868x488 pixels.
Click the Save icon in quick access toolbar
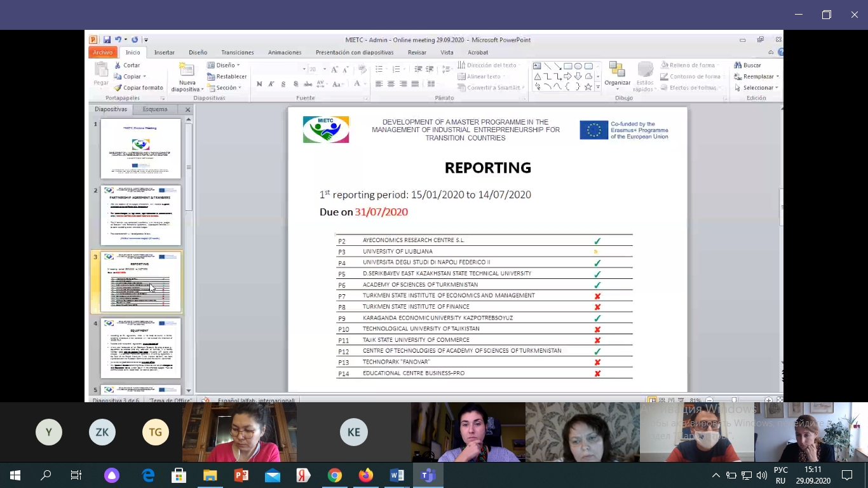click(x=107, y=39)
